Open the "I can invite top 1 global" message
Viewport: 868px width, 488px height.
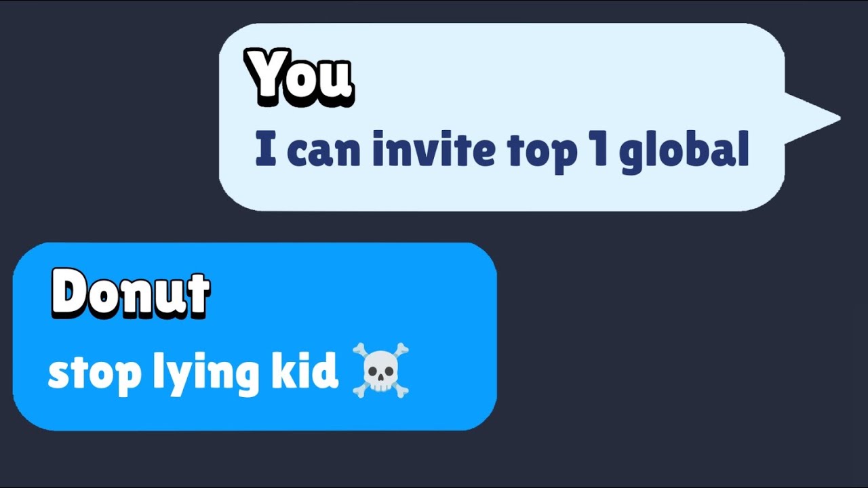pos(502,150)
